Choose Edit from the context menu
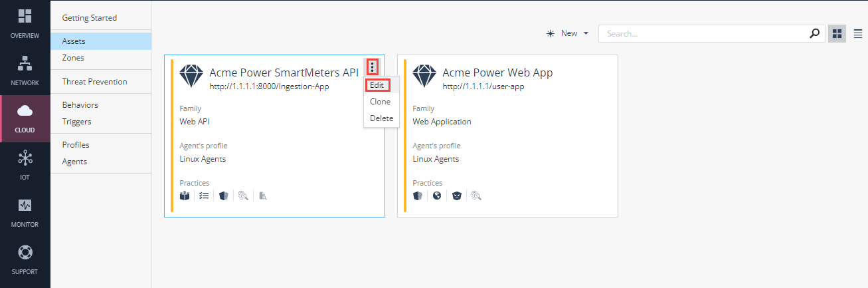 pos(377,85)
